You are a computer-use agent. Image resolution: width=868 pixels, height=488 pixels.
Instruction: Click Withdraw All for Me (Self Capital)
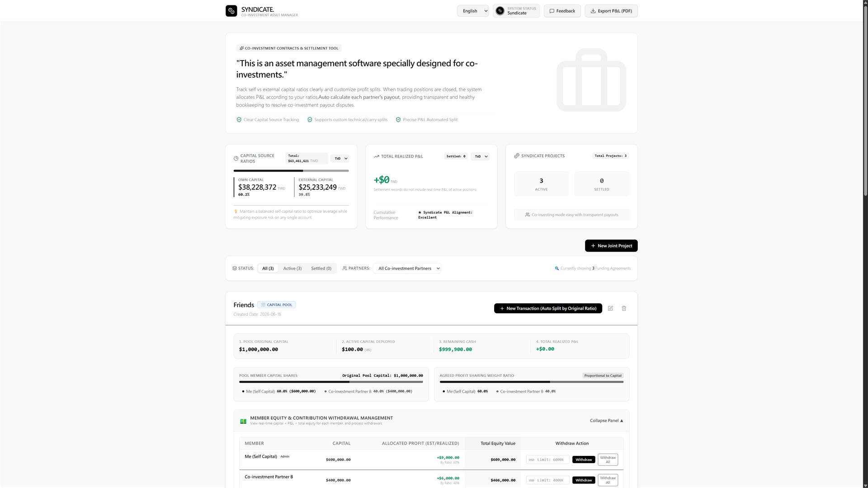click(608, 460)
